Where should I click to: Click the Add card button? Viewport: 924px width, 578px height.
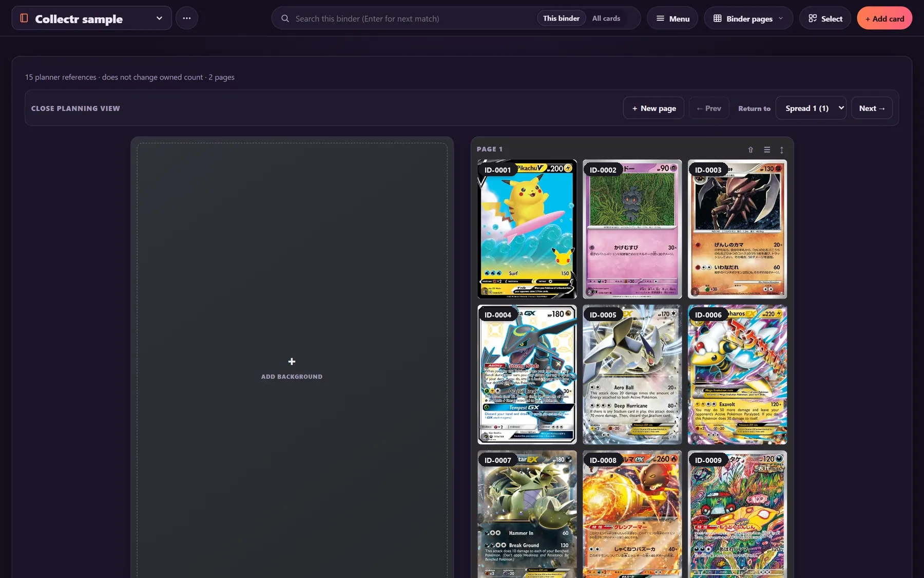click(884, 18)
